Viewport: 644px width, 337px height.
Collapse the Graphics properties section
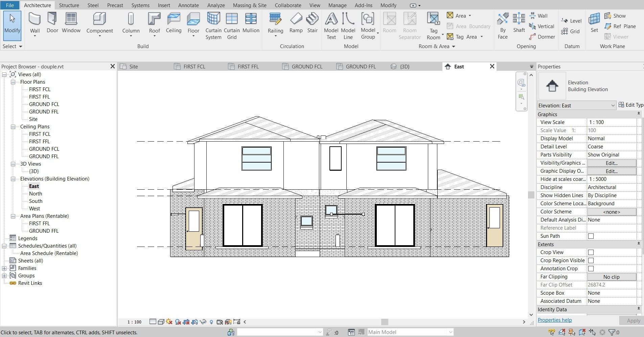[639, 114]
